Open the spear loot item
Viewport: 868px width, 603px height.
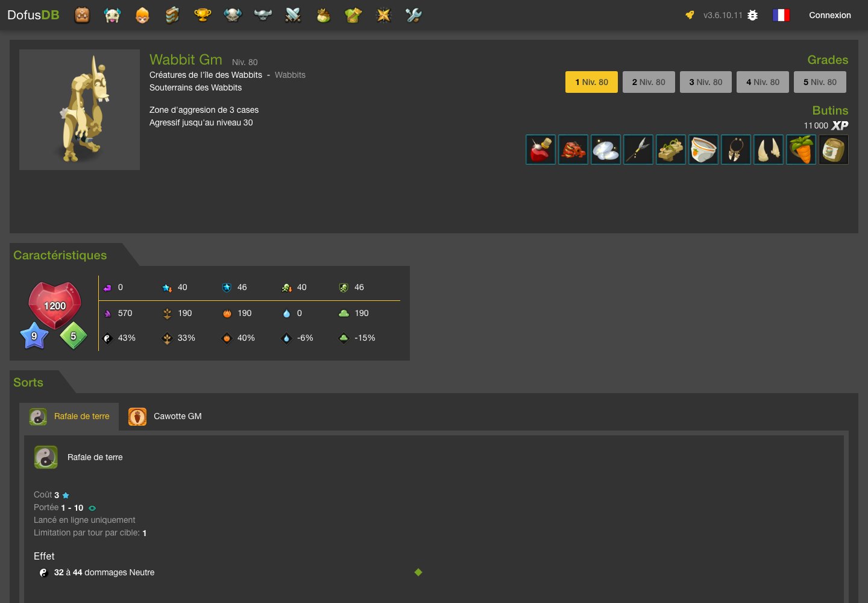[638, 150]
